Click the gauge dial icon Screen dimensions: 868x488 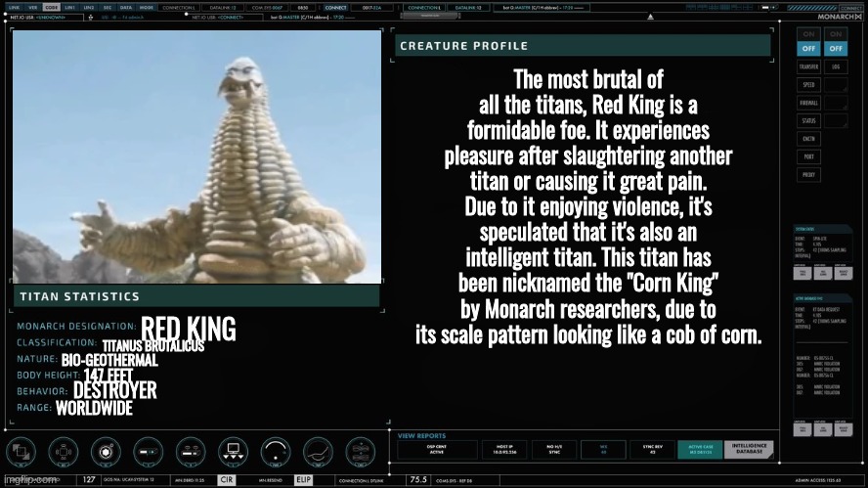[x=276, y=452]
